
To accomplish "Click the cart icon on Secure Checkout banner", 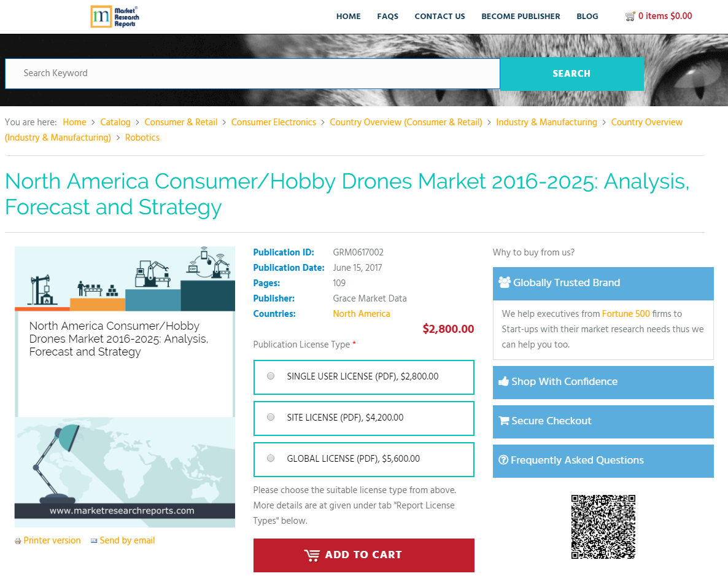I will 505,421.
